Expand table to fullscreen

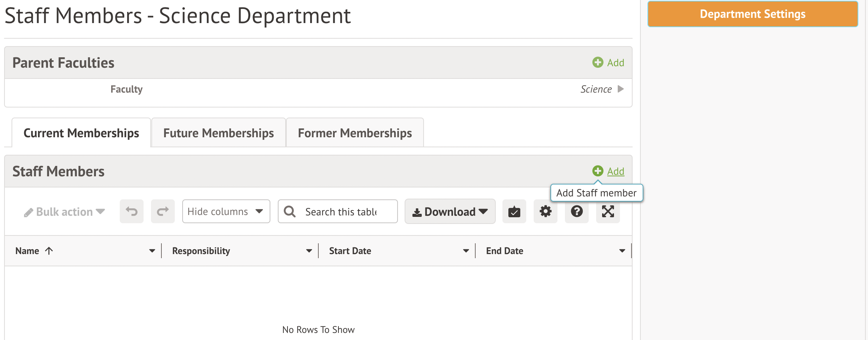(608, 211)
